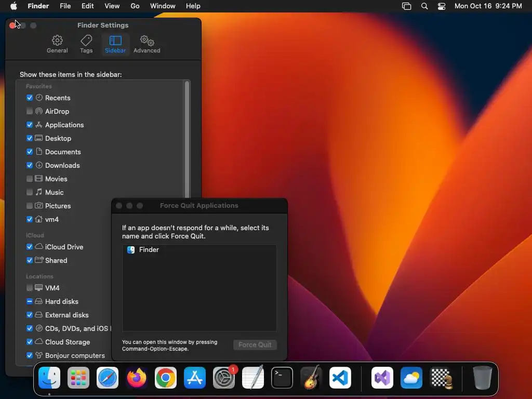Viewport: 532px width, 399px height.
Task: Launch Google Chrome from the Dock
Action: point(166,378)
